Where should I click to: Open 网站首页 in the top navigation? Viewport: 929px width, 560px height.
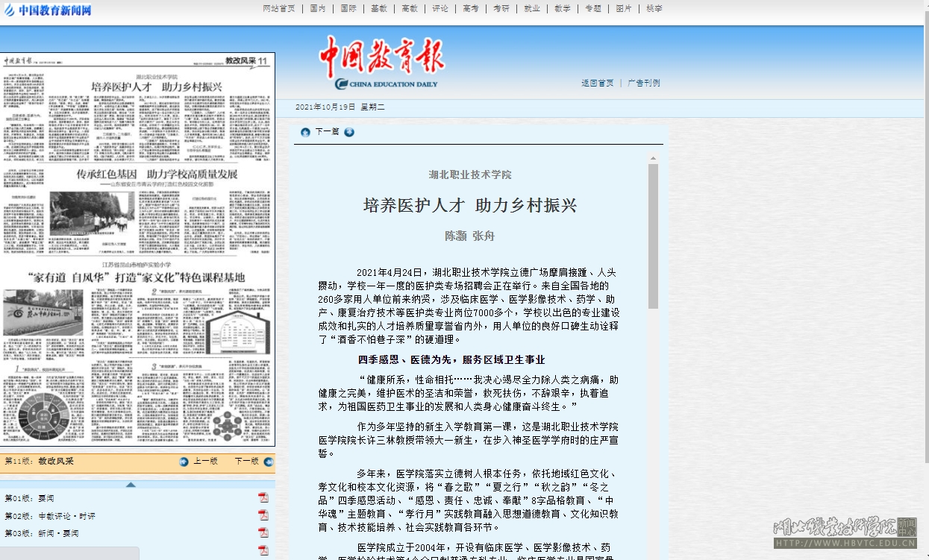(278, 9)
